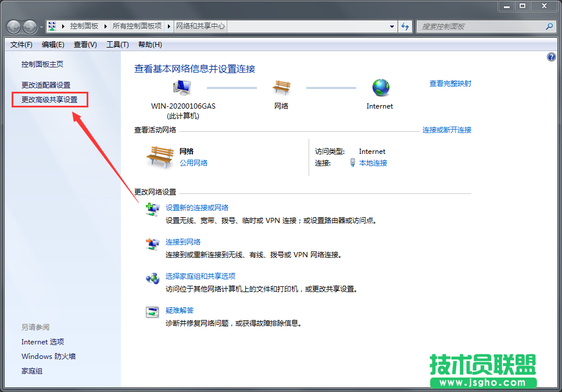Click the WIN-20200106GAS computer icon
This screenshot has height=392, width=562.
click(181, 86)
